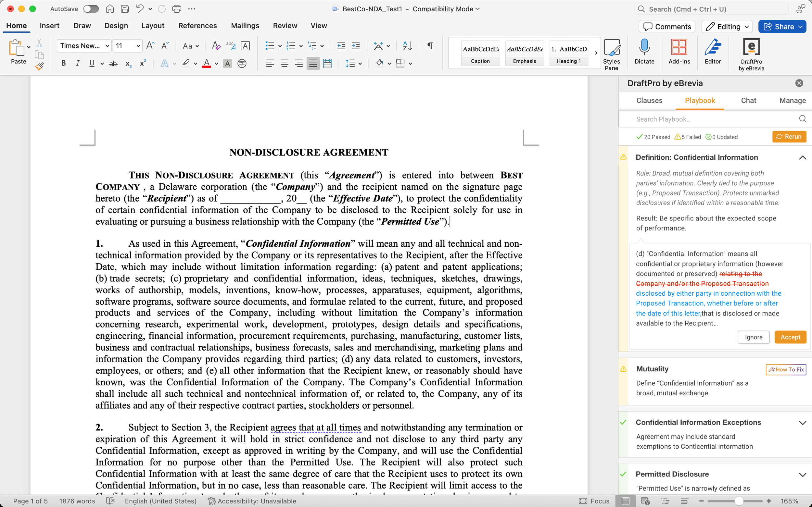Open the Comments pane
Image resolution: width=812 pixels, height=507 pixels.
pos(667,27)
